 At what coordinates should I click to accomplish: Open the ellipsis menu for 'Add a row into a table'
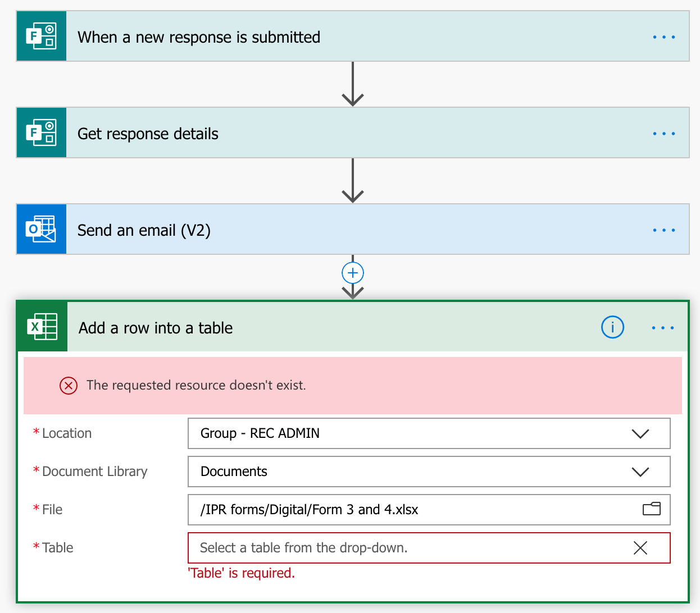point(663,328)
